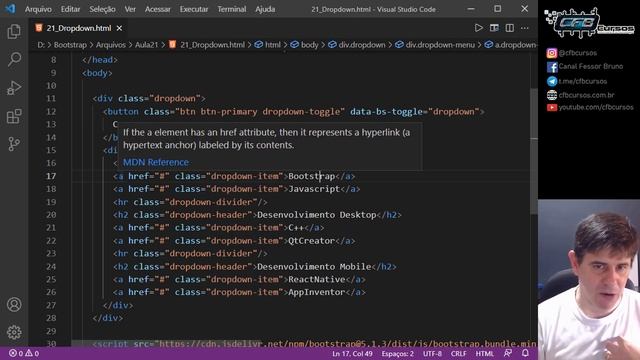
Task: Open the Executar menu
Action: (194, 9)
